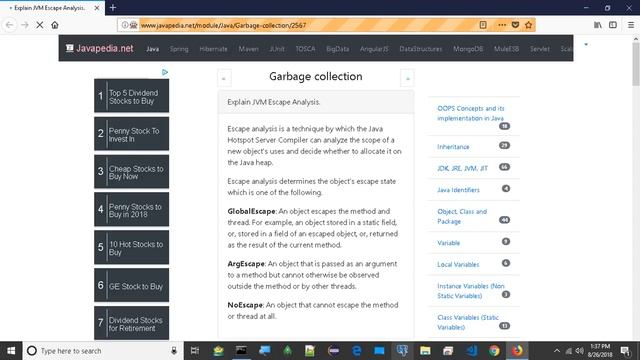The width and height of the screenshot is (640, 360).
Task: Activate the taskbar microphone search icon
Action: click(174, 351)
